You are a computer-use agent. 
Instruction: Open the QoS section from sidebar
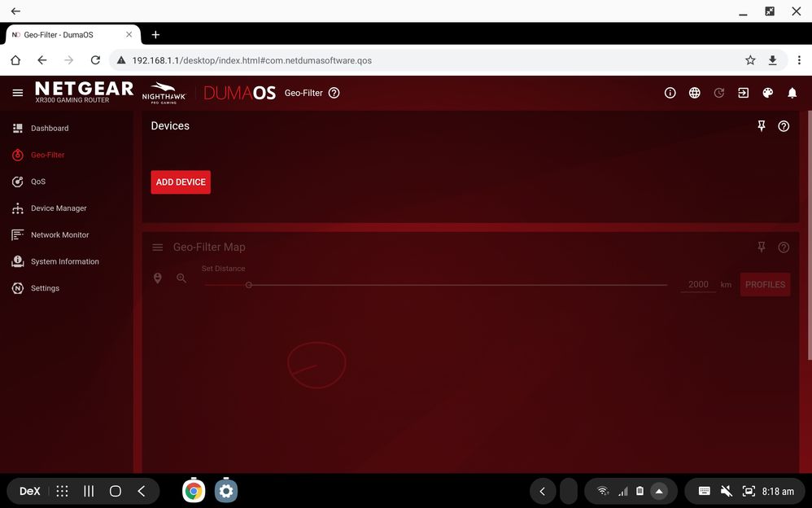click(37, 182)
